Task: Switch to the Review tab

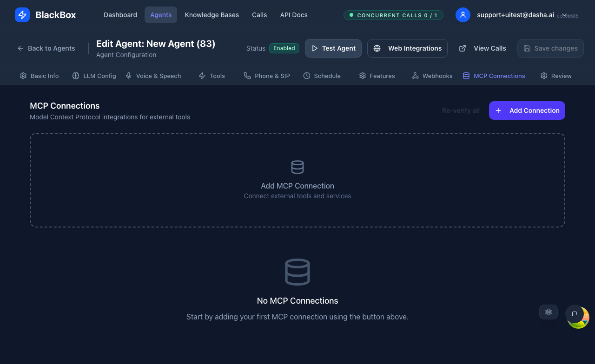Action: 556,76
